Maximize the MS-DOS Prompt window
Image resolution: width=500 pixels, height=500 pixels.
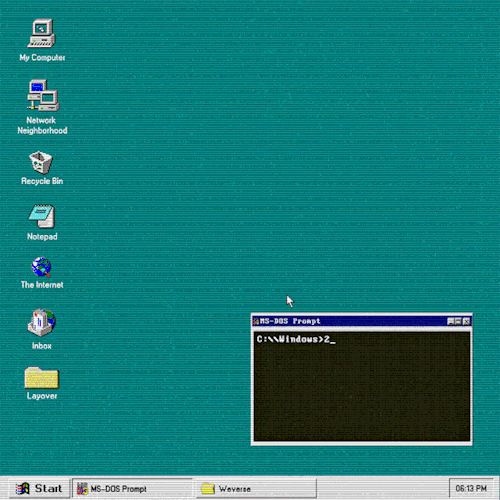pyautogui.click(x=458, y=321)
